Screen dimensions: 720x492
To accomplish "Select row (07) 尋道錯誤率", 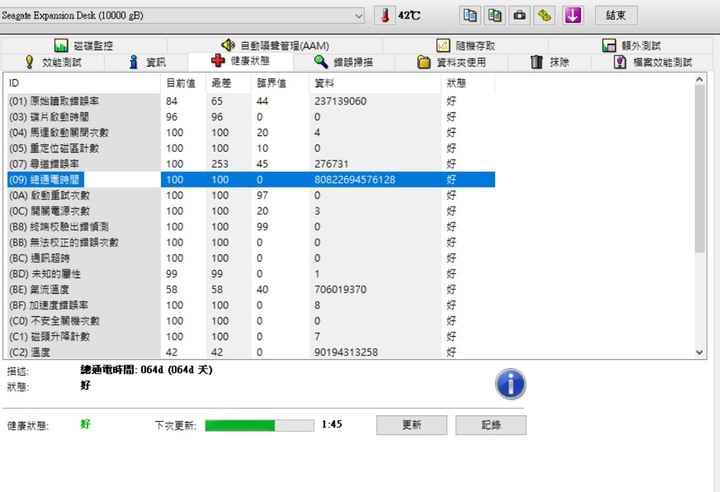I will (x=251, y=164).
